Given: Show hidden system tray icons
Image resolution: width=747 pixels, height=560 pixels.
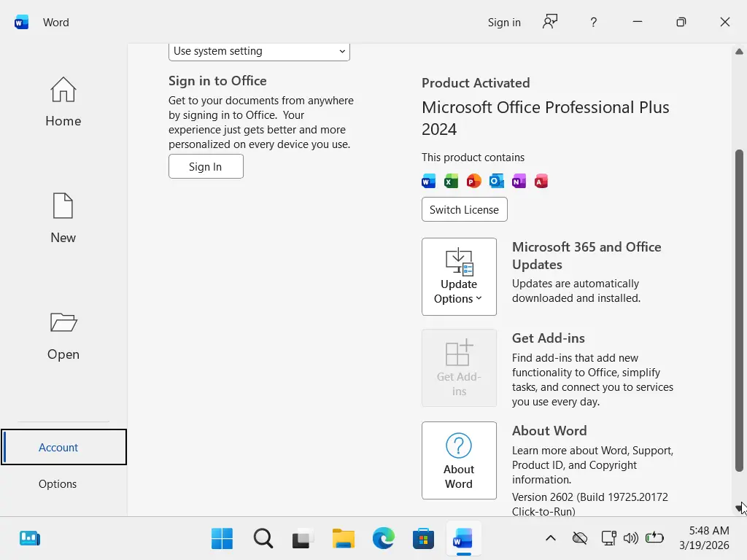Looking at the screenshot, I should tap(550, 539).
